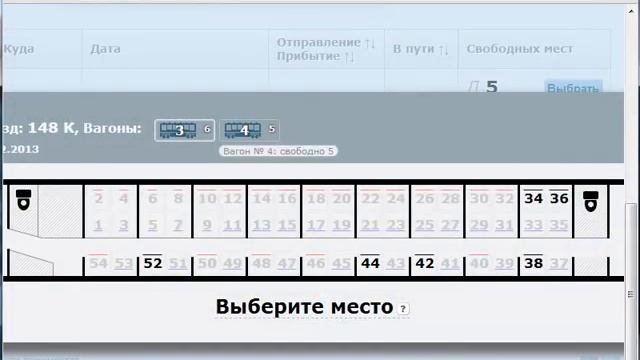Click occupied side seat 37
This screenshot has width=640, height=360.
pos(559,263)
